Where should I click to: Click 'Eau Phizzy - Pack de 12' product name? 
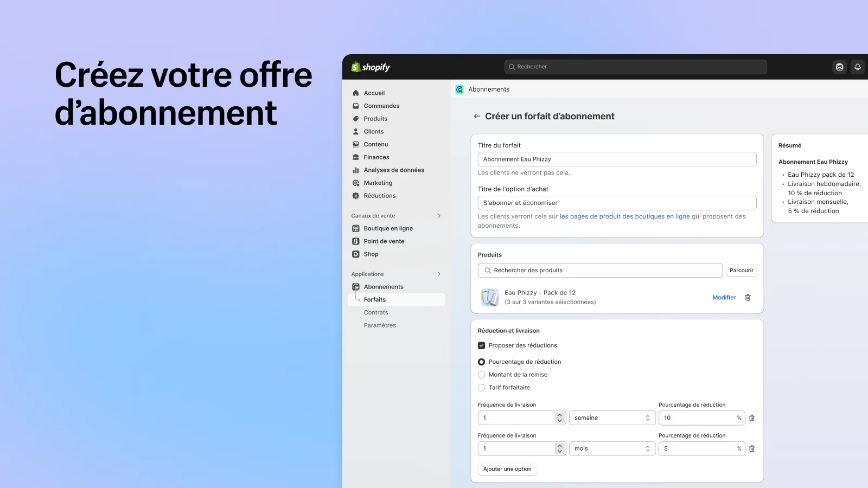point(540,293)
